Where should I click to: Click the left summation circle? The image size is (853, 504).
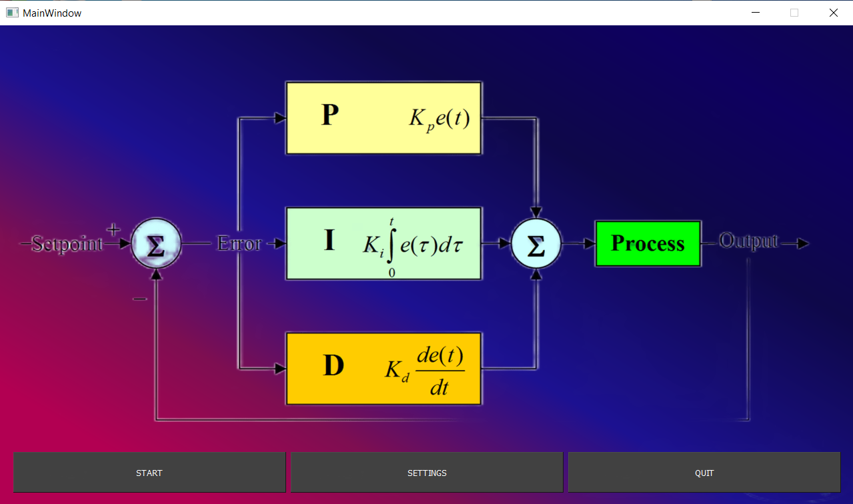tap(156, 243)
